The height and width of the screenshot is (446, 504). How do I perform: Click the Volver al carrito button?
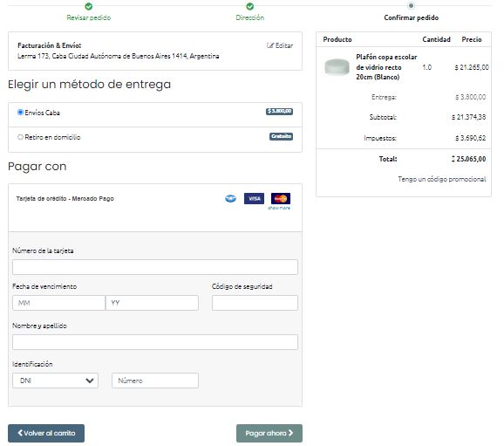pos(46,433)
